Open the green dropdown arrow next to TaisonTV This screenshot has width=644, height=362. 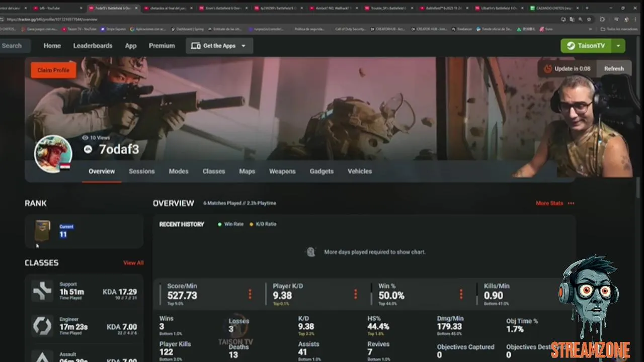click(x=618, y=46)
